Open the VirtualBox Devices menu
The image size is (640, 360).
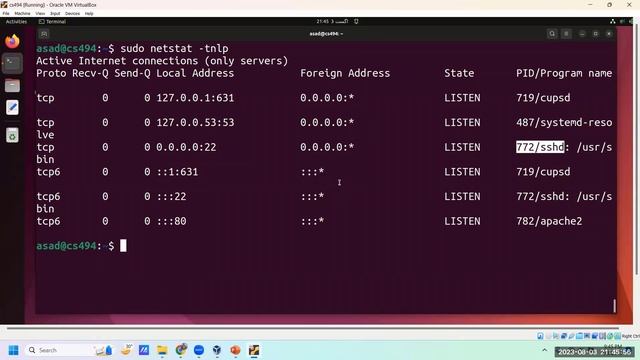72,13
